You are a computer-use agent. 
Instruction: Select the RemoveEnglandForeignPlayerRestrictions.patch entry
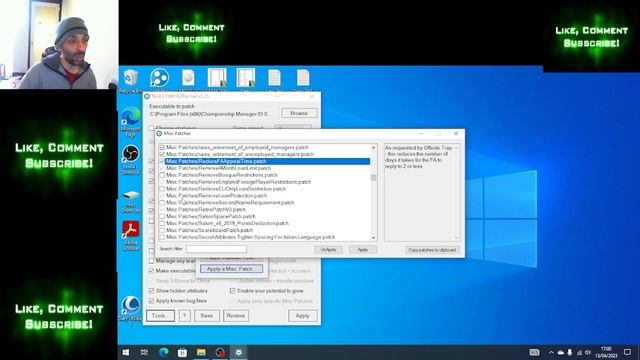point(238,182)
